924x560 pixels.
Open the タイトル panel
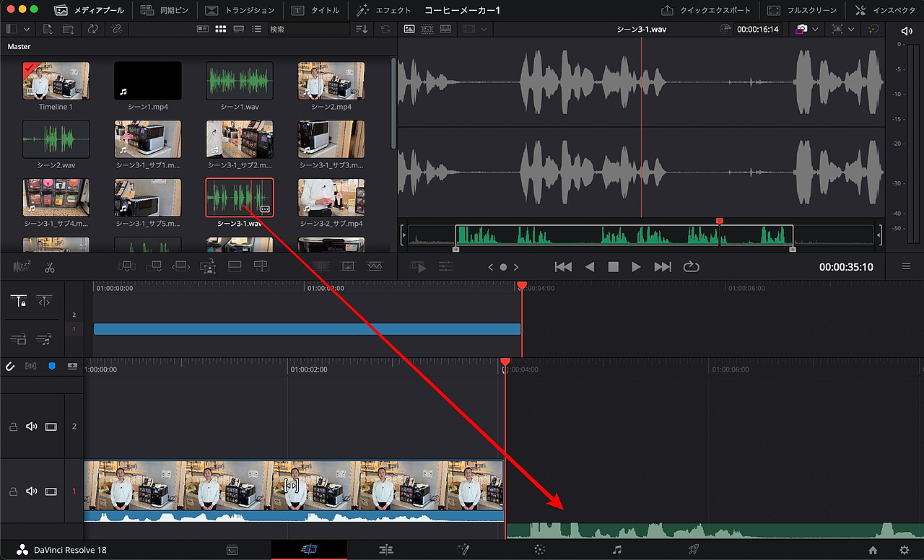(x=315, y=10)
